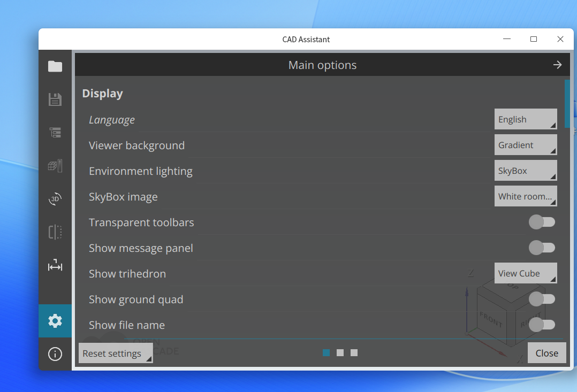Click the Close button in options panel
The image size is (577, 392).
click(x=547, y=353)
